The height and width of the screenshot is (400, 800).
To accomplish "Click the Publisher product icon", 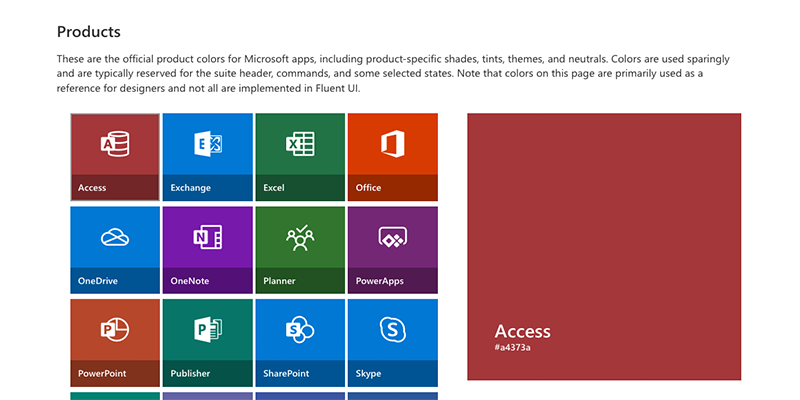I will point(208,330).
